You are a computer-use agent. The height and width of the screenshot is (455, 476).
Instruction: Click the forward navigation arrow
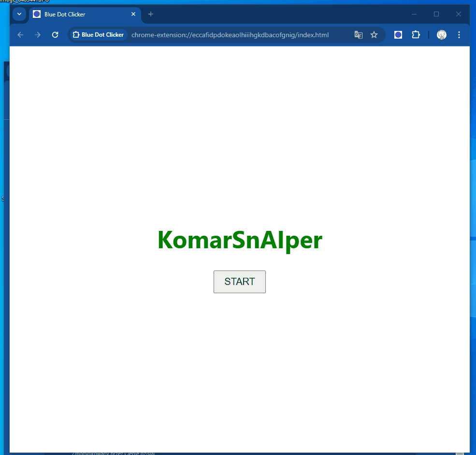coord(38,35)
